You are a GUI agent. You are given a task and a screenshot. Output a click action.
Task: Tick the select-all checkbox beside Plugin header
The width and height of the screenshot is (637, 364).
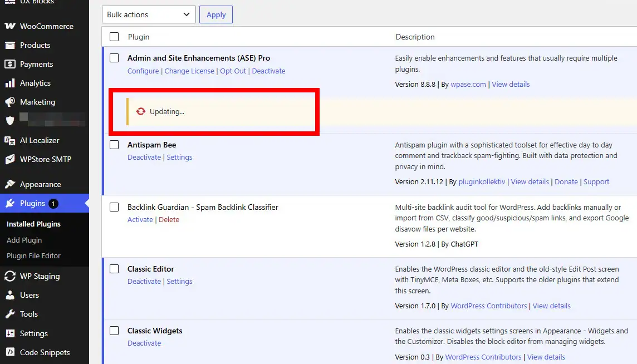coord(114,37)
